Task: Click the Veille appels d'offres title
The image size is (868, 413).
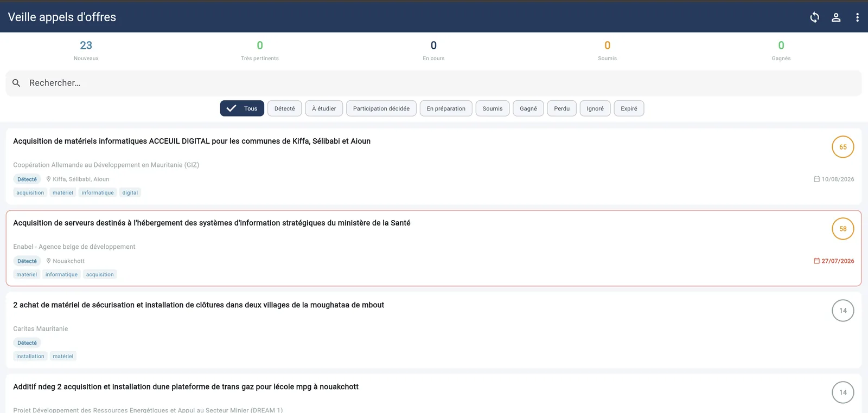Action: pyautogui.click(x=62, y=17)
